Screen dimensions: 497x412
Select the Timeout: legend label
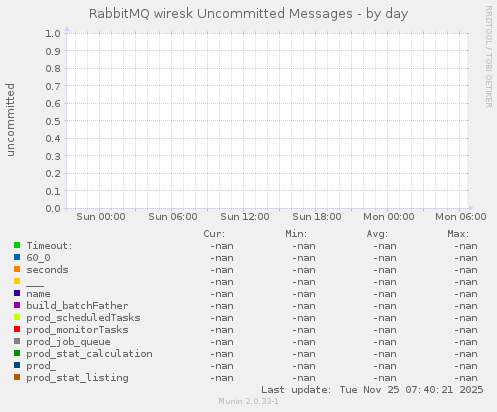pos(49,246)
